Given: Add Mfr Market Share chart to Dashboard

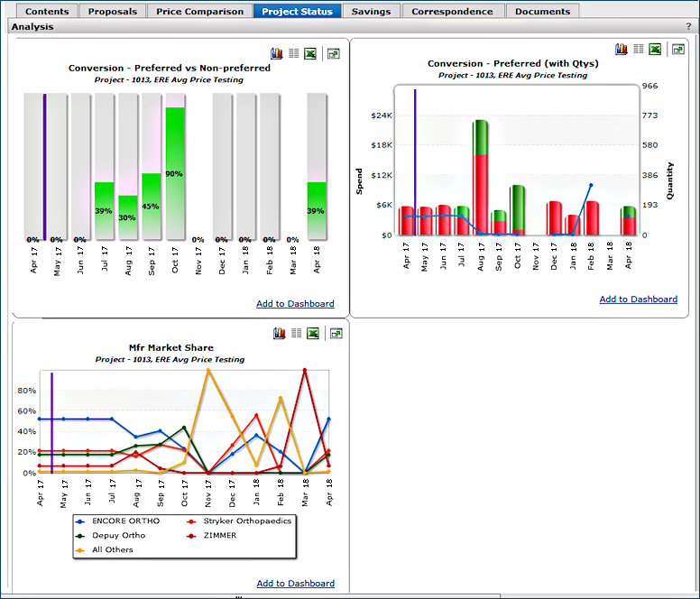Looking at the screenshot, I should [x=295, y=584].
